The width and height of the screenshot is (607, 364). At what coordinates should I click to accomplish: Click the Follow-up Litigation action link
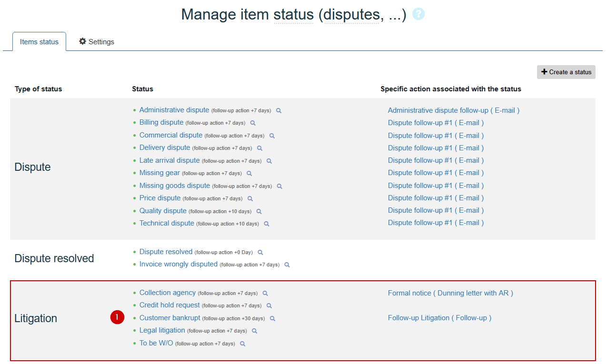coord(439,318)
